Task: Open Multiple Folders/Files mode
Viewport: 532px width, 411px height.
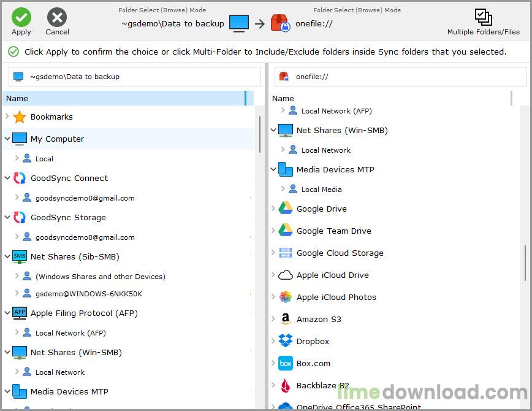Action: click(483, 21)
